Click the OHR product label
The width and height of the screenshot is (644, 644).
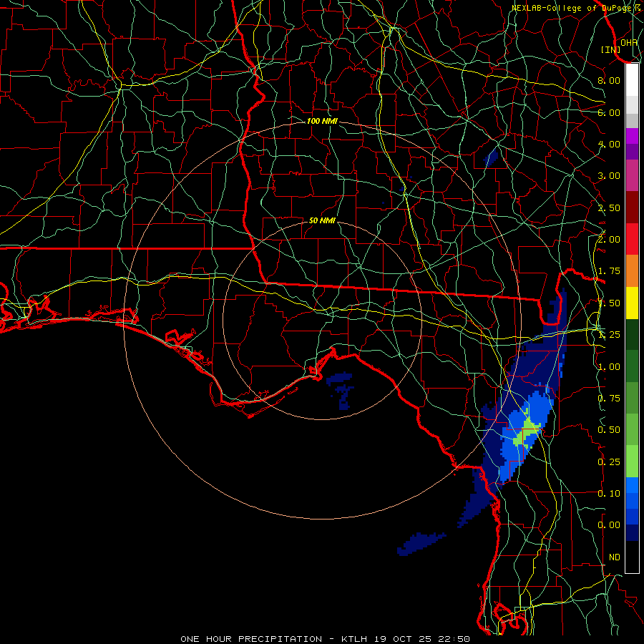pyautogui.click(x=629, y=42)
